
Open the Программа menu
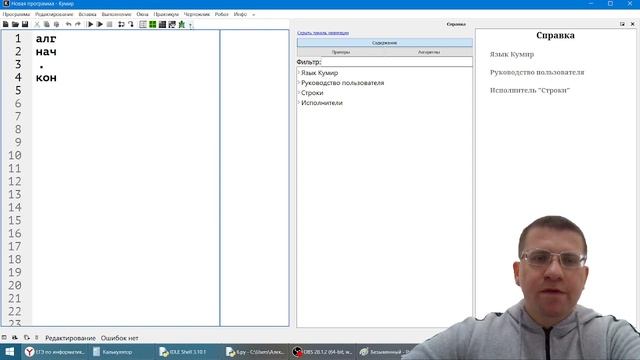pyautogui.click(x=16, y=14)
